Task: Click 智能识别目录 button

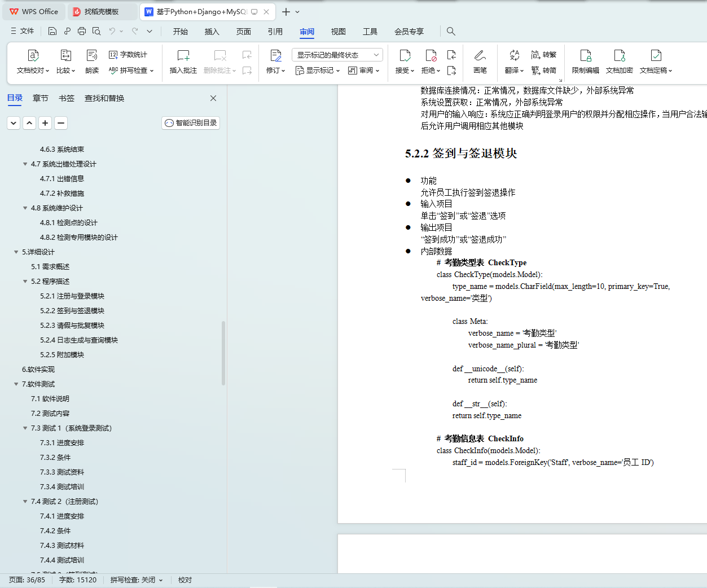Action: [x=191, y=123]
